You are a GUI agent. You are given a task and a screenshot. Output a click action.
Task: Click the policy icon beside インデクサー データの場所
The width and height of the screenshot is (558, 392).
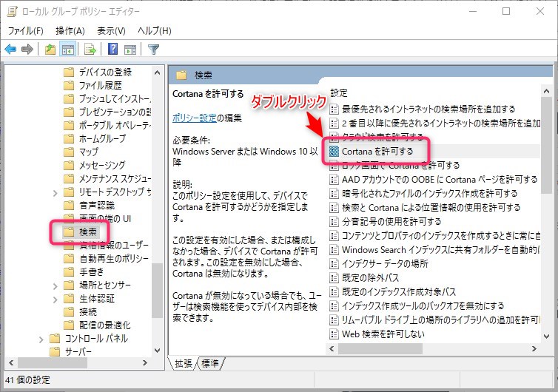click(x=334, y=263)
